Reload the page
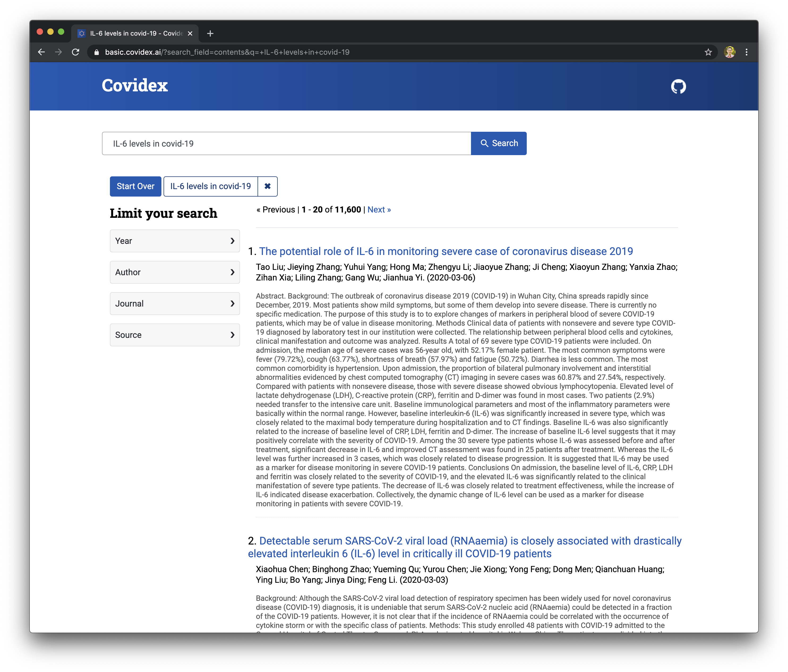Viewport: 788px width, 672px height. (76, 52)
